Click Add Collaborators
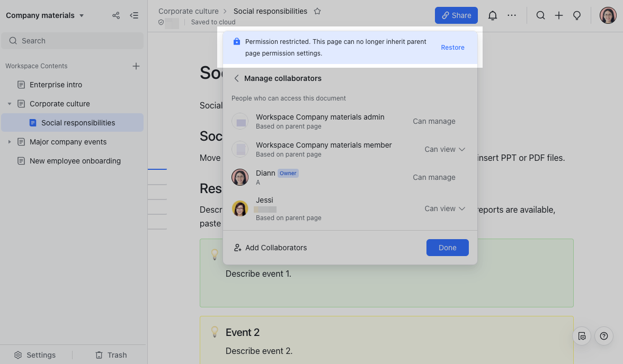This screenshot has width=623, height=364. click(x=271, y=248)
